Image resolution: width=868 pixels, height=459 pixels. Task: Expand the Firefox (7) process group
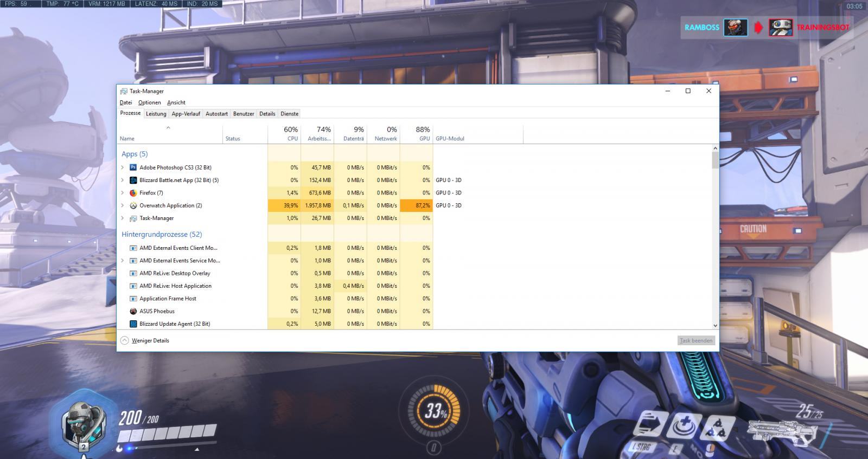122,193
